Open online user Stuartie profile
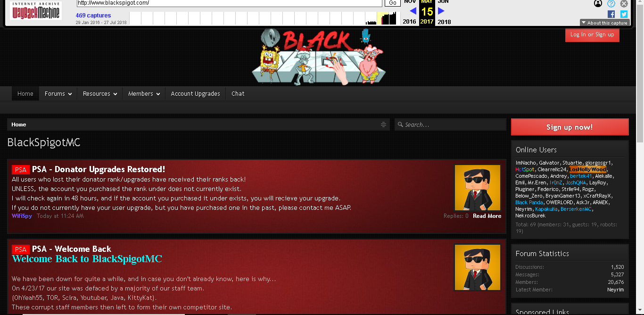This screenshot has height=315, width=644. pyautogui.click(x=572, y=163)
